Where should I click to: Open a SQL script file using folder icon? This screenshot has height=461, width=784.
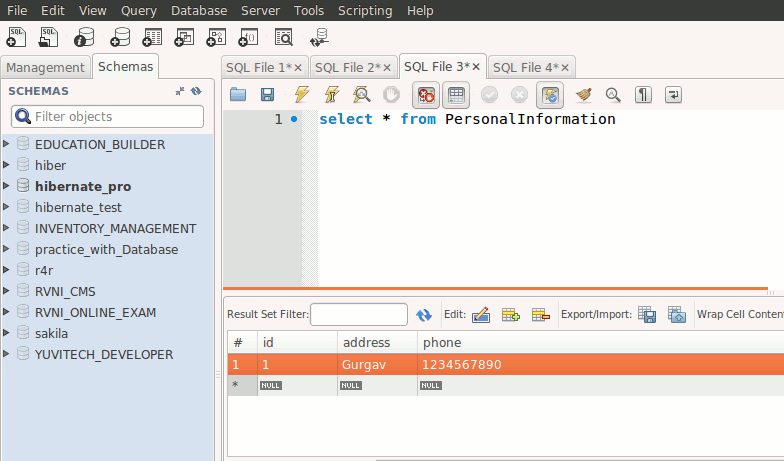click(x=238, y=95)
